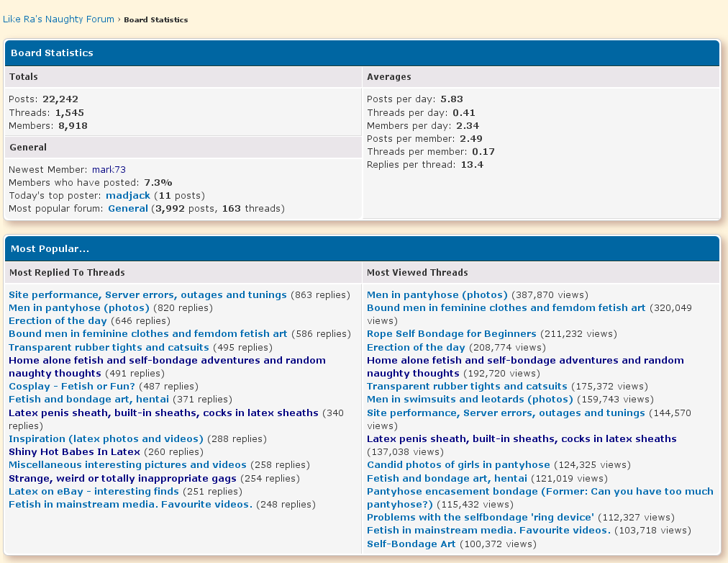Open Inspiration (latex photos and videos) thread
Image resolution: width=728 pixels, height=563 pixels.
106,439
